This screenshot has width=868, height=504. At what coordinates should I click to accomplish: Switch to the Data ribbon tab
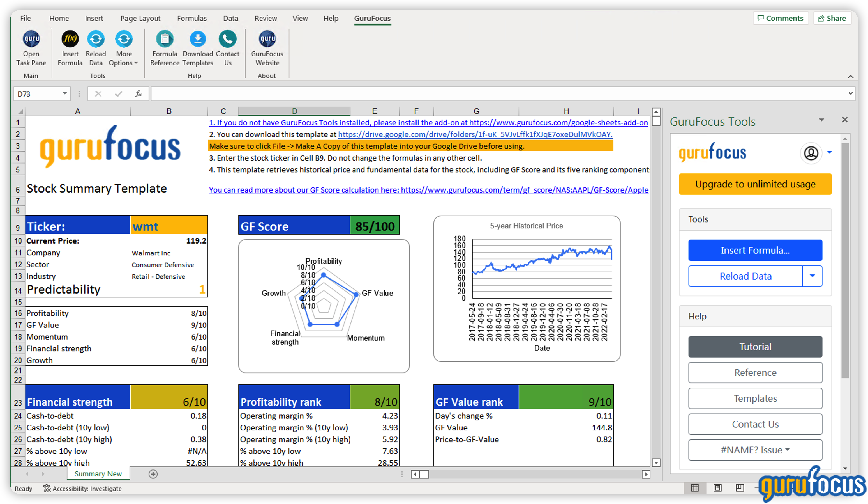[230, 18]
